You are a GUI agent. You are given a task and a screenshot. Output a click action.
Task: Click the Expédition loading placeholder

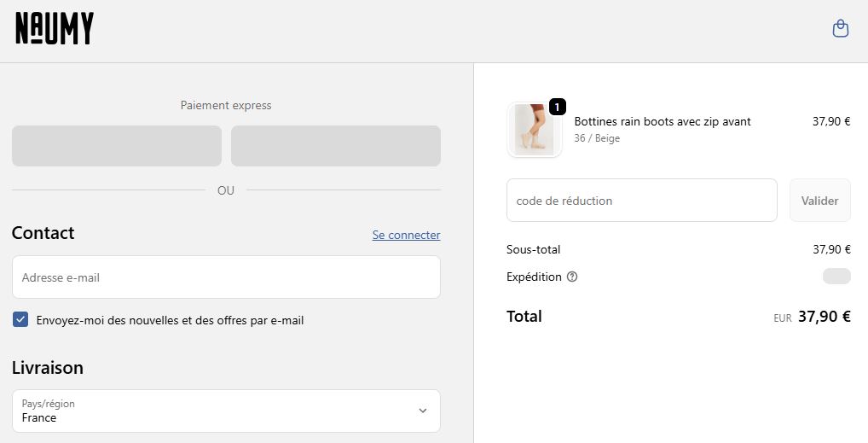click(x=836, y=277)
